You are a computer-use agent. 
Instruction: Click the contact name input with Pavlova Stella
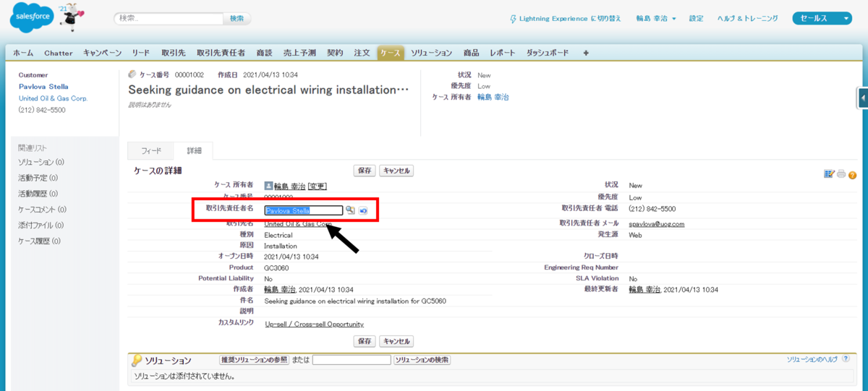(304, 210)
